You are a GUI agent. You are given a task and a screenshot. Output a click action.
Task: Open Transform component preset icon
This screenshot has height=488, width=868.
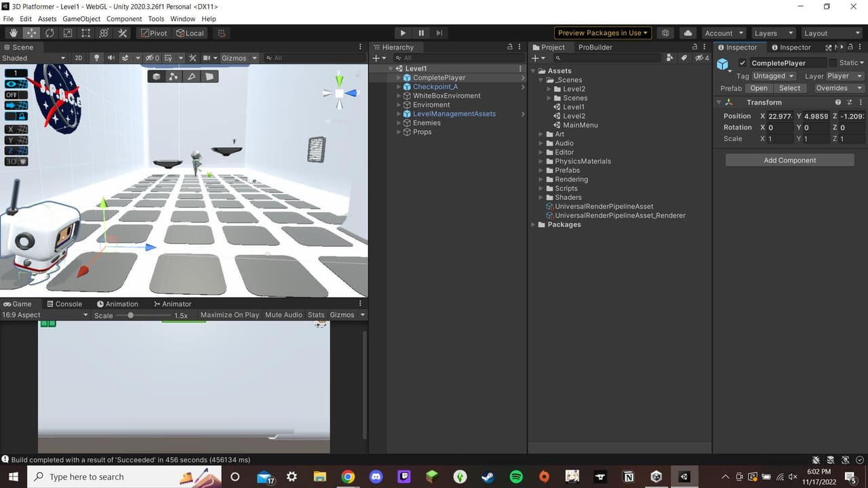pos(850,102)
